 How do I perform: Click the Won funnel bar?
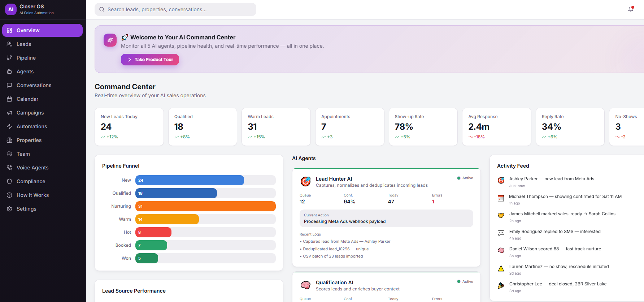click(x=147, y=258)
